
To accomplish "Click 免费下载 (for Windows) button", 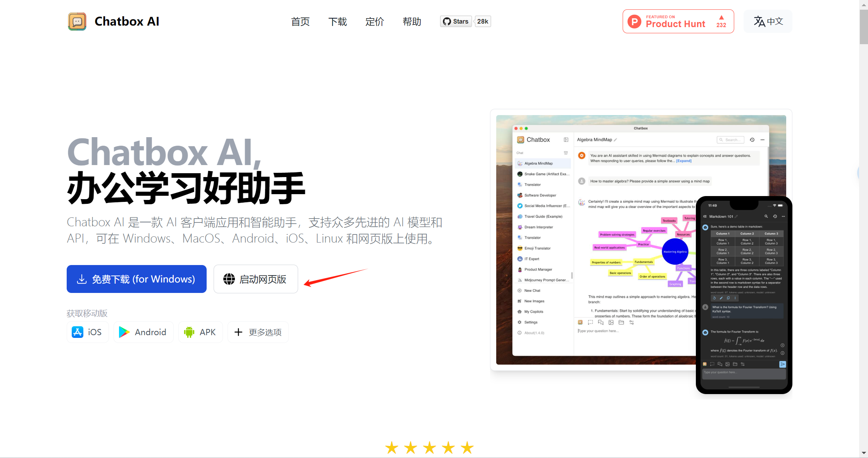I will coord(136,279).
